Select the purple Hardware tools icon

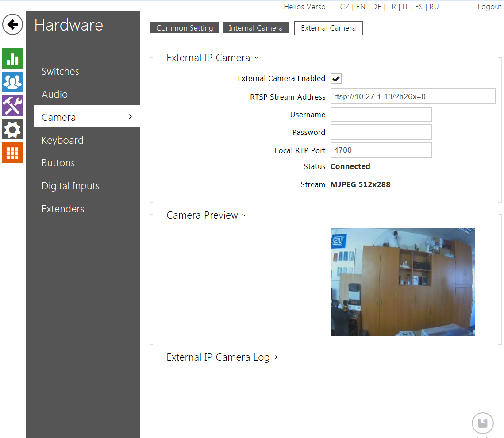point(12,106)
